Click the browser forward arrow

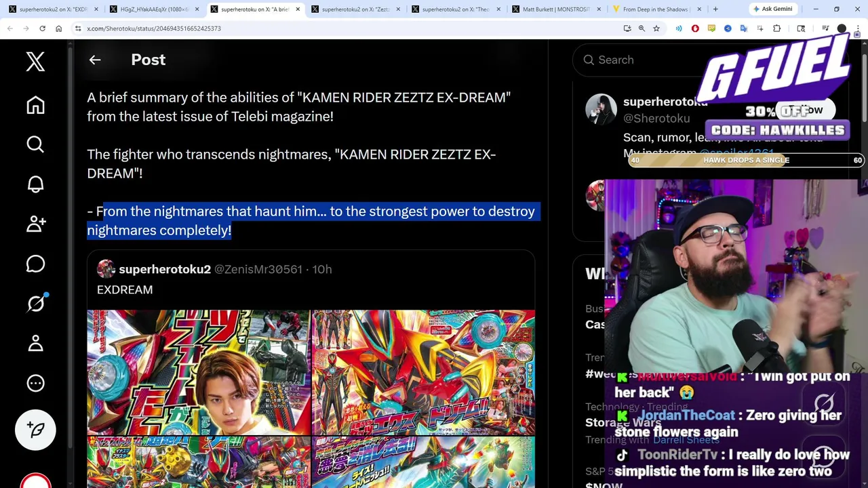[x=26, y=28]
